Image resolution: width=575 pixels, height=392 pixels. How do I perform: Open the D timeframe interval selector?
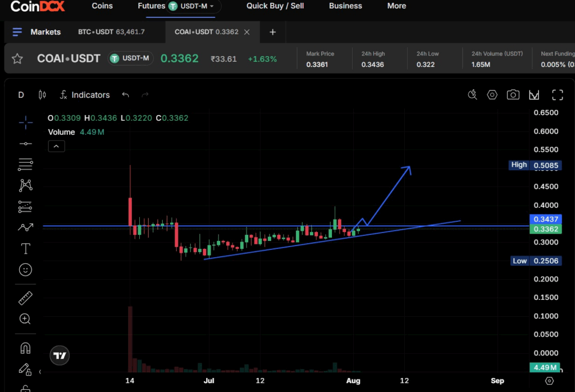[x=21, y=95]
